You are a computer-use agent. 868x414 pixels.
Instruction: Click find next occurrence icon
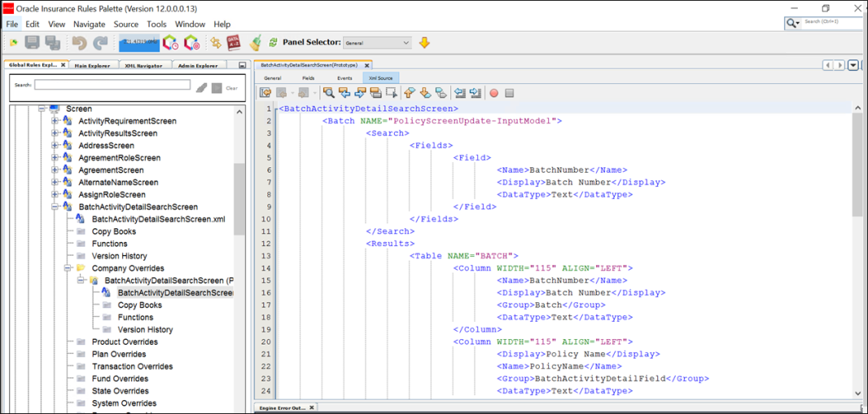click(360, 93)
